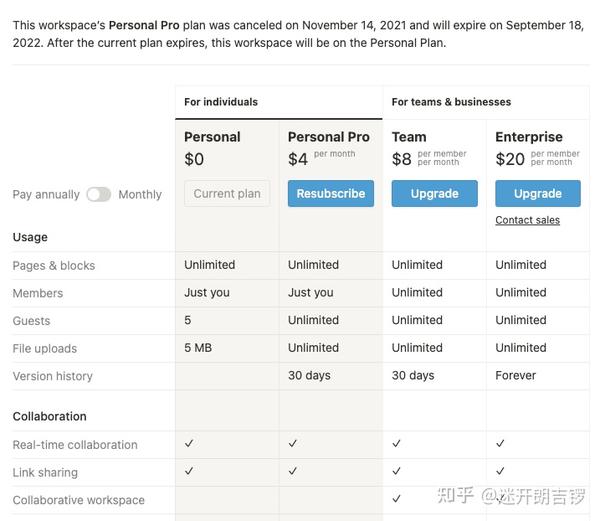Select the For teams & businesses header

click(x=451, y=102)
